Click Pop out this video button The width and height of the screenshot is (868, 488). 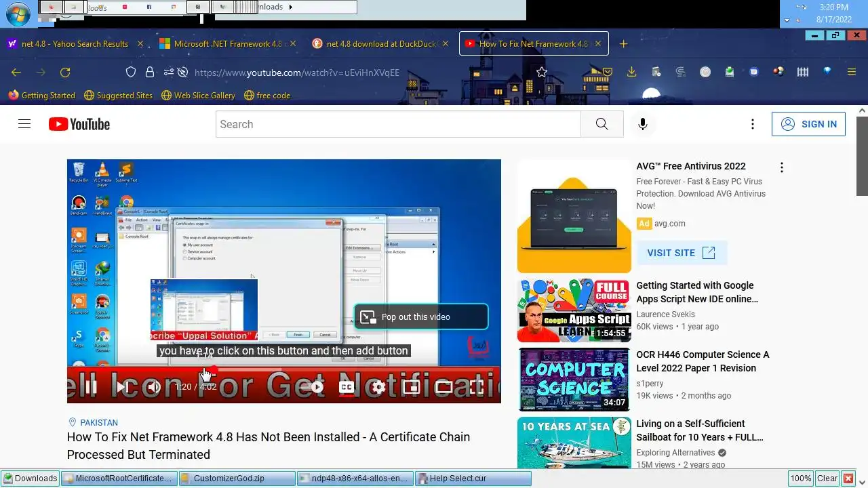click(x=421, y=317)
